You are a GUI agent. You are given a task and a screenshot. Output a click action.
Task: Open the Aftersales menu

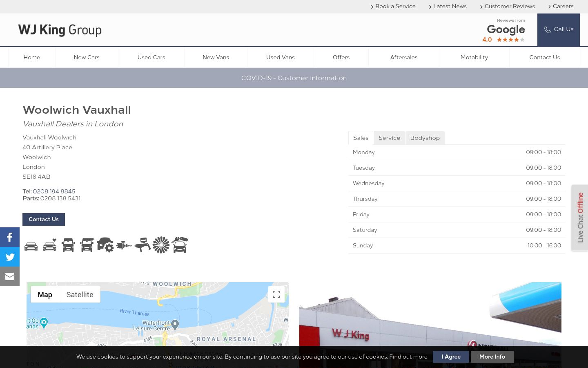point(403,57)
